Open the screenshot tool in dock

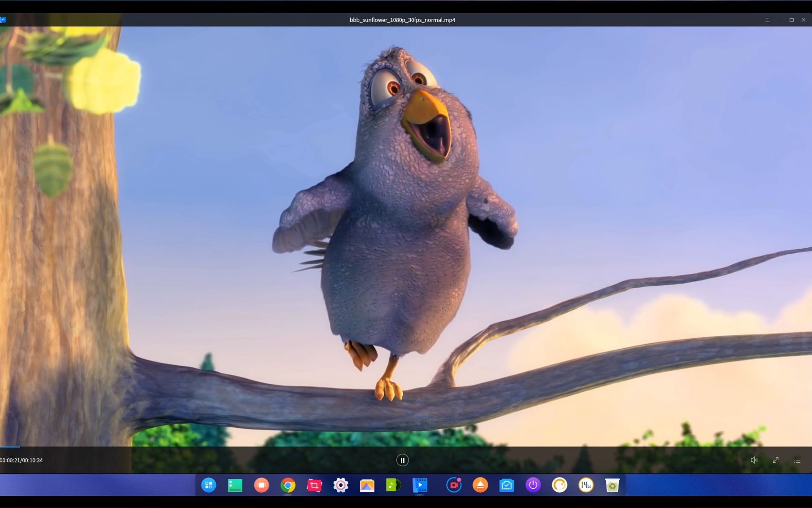point(314,485)
